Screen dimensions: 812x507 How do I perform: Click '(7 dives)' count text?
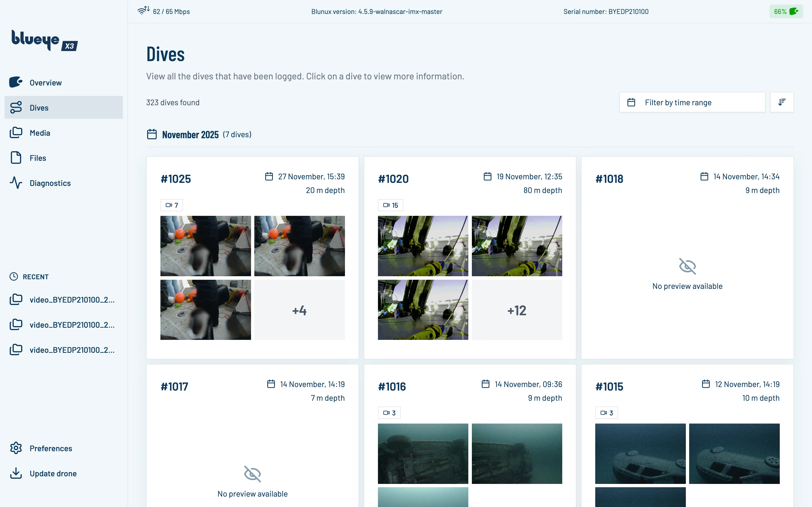tap(237, 134)
